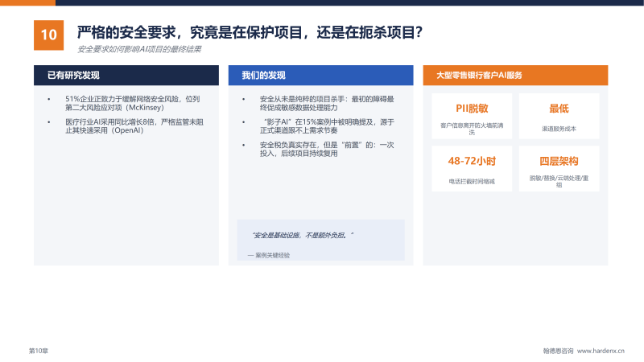Click the quote 安全是基础设施，不是额外负担
644x362 pixels.
coord(303,235)
